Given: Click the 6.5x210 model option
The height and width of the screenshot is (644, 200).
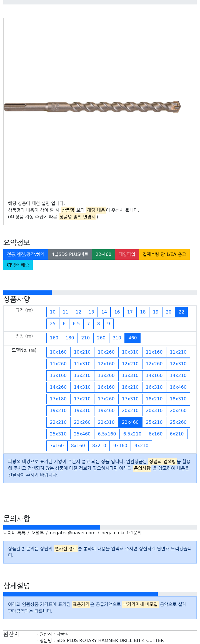Looking at the screenshot, I should [x=132, y=434].
